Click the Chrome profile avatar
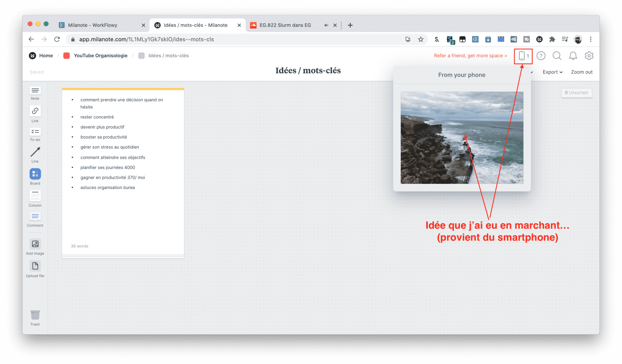The height and width of the screenshot is (364, 622). (x=578, y=39)
